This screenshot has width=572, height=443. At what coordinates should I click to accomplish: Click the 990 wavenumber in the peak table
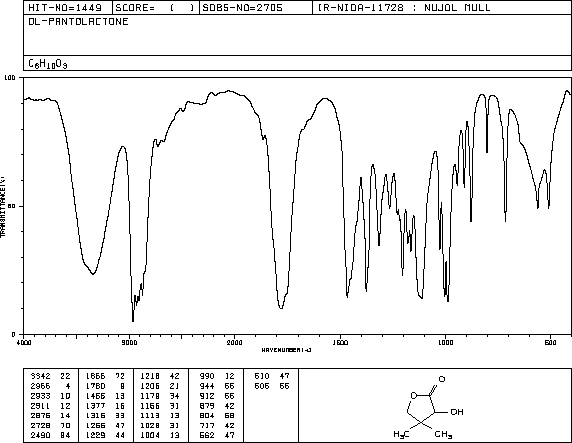click(x=207, y=376)
